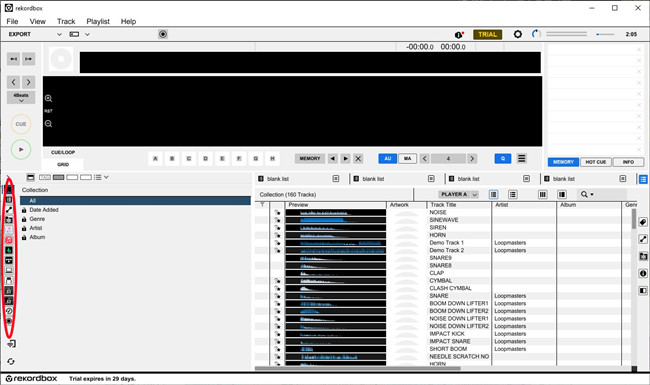Viewport: 650px width, 385px height.
Task: Open the Track menu
Action: click(x=66, y=22)
